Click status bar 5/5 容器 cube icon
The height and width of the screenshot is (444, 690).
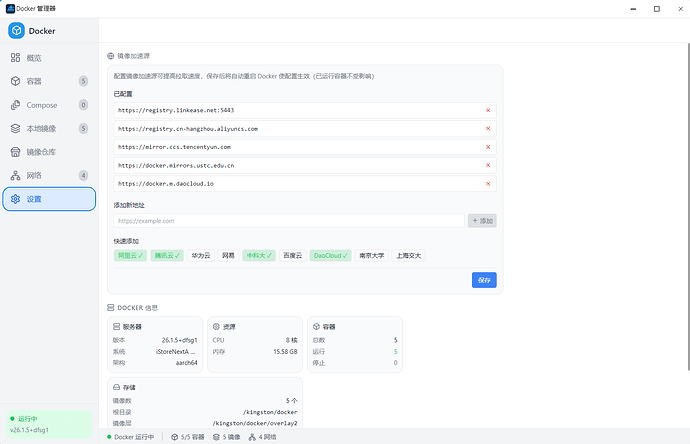[x=175, y=437]
